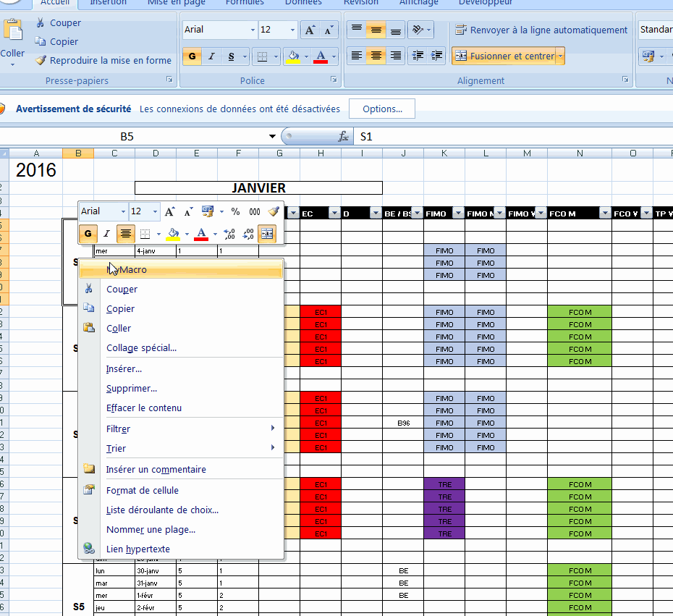Click the Couper scissors icon in ribbon
Image resolution: width=673 pixels, height=616 pixels.
click(x=41, y=22)
